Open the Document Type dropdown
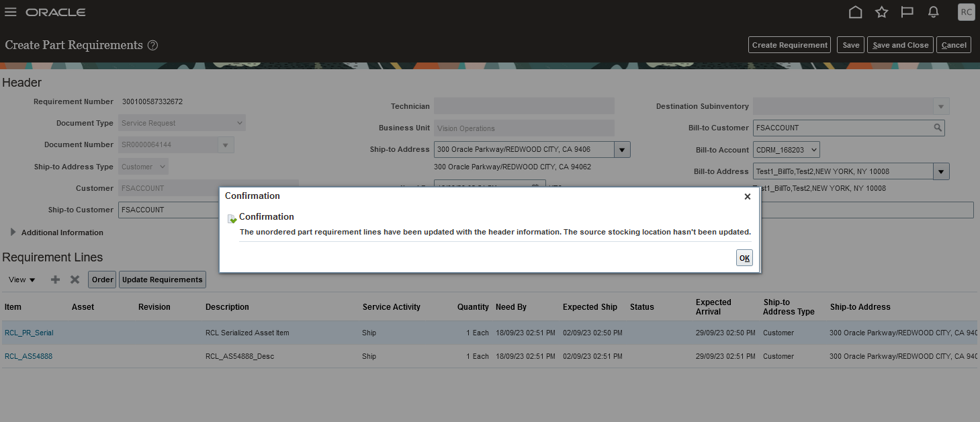 [x=182, y=123]
